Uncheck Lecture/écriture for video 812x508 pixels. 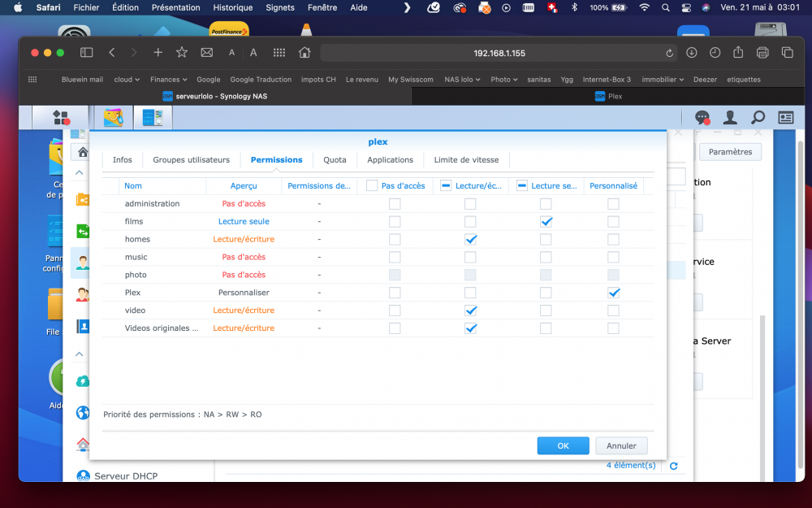coord(470,310)
